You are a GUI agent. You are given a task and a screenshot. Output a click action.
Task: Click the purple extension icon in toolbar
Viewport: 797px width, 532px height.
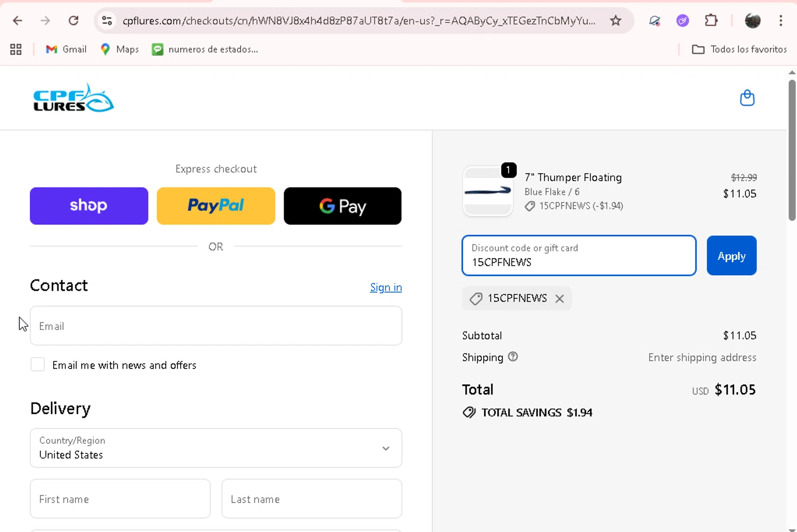[x=683, y=21]
